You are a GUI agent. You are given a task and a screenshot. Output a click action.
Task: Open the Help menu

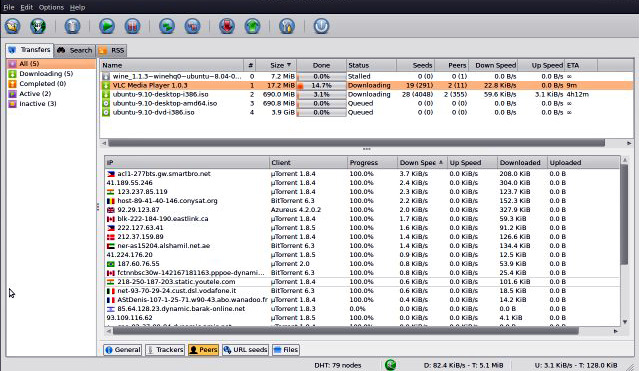click(x=77, y=7)
